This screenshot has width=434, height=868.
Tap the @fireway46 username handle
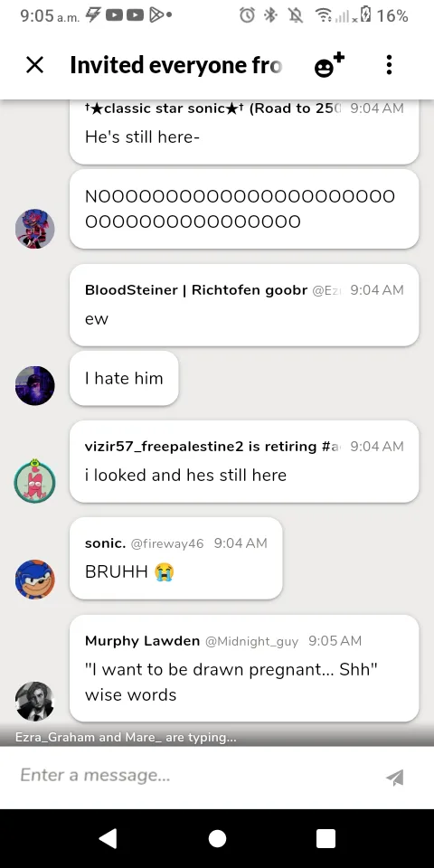[x=167, y=543]
